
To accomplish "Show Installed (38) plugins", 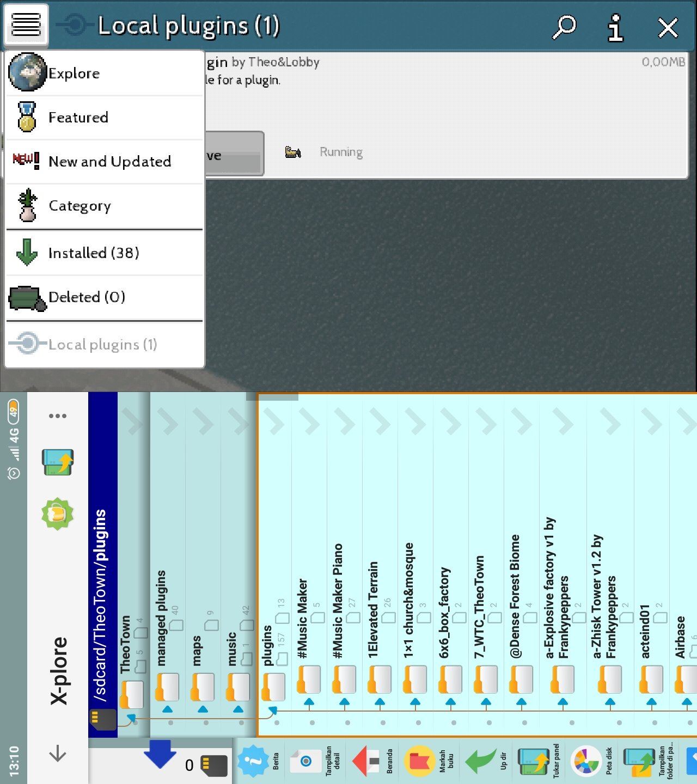I will [x=104, y=253].
